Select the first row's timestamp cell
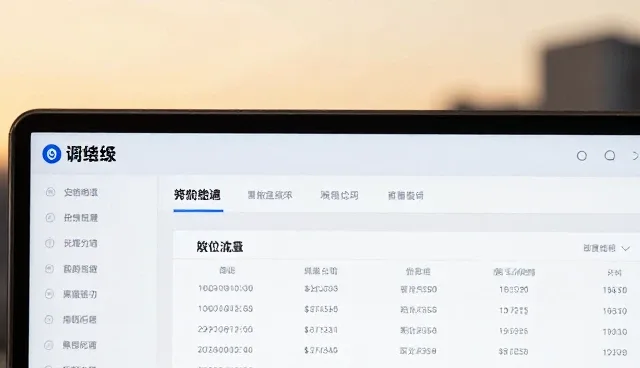The image size is (640, 368). tap(225, 288)
